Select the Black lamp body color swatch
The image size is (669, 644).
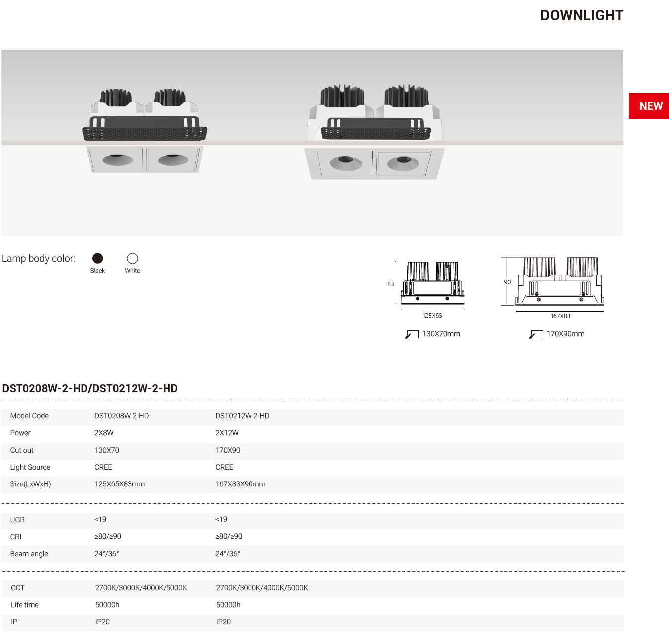point(98,258)
